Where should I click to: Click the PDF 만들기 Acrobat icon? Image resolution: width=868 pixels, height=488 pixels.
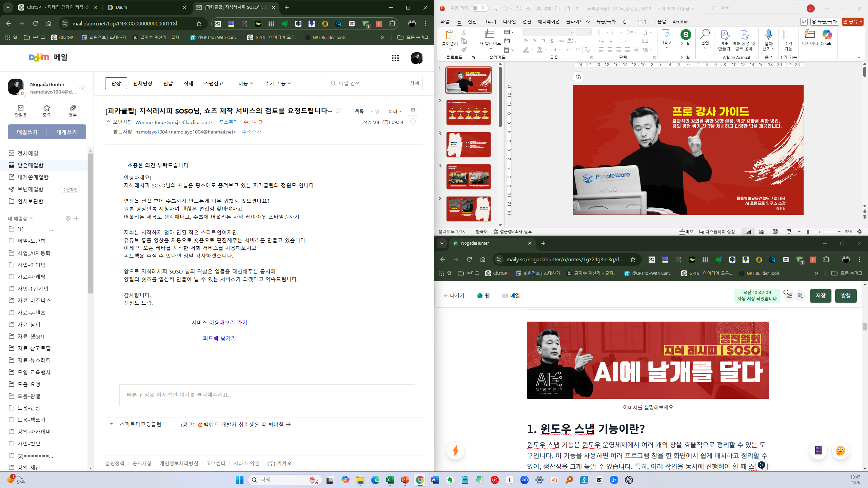click(x=724, y=40)
